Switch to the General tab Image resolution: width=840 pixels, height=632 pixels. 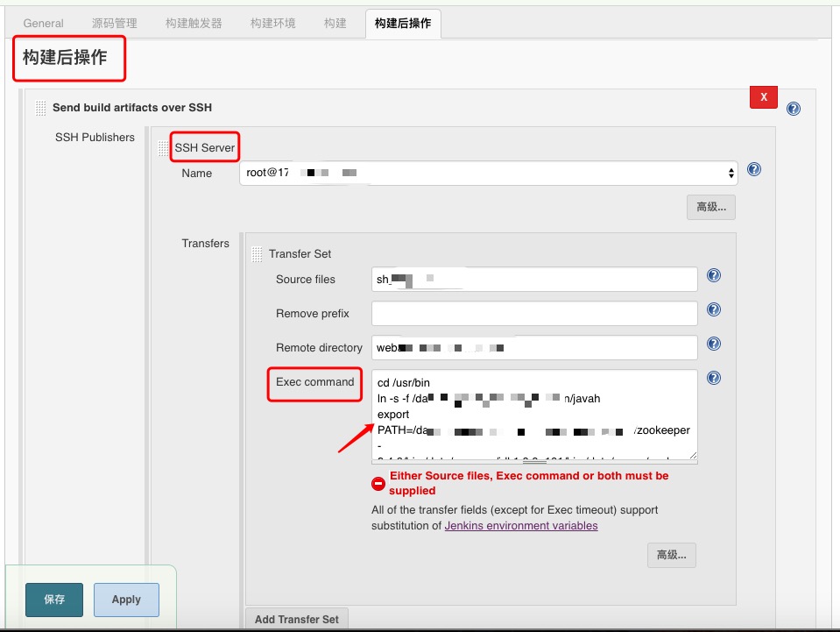[x=42, y=24]
